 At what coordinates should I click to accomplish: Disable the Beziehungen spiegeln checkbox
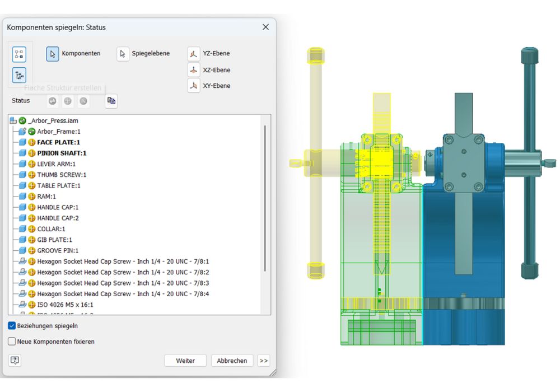coord(12,325)
